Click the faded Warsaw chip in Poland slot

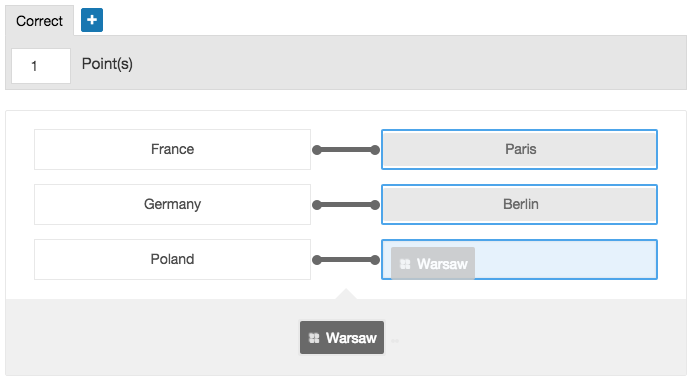pos(433,264)
